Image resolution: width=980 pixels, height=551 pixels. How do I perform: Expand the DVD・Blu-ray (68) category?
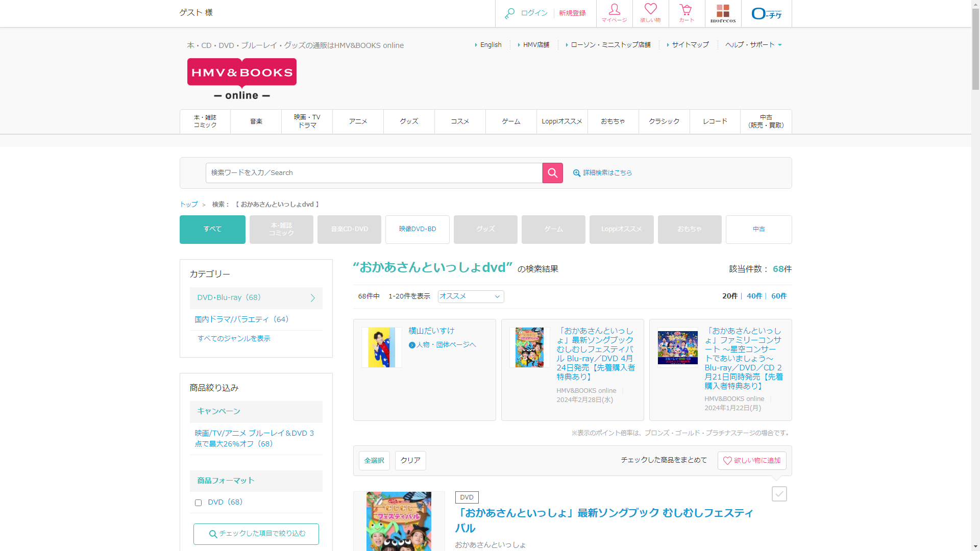click(x=256, y=298)
